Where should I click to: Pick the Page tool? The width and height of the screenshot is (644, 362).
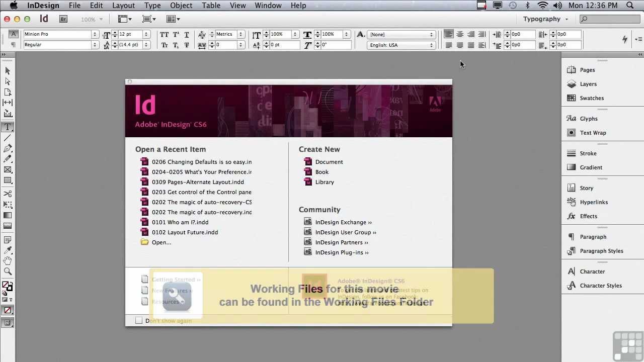(x=8, y=92)
